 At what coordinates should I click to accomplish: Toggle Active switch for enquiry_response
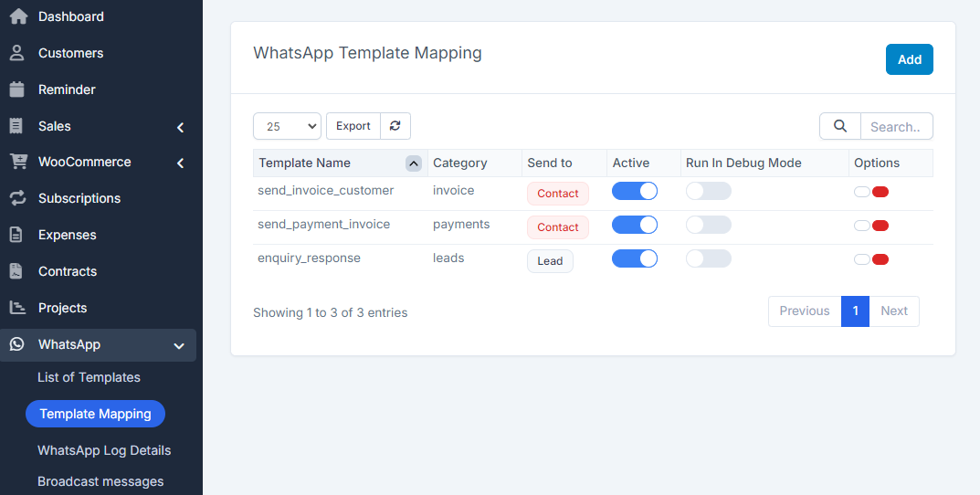point(635,258)
